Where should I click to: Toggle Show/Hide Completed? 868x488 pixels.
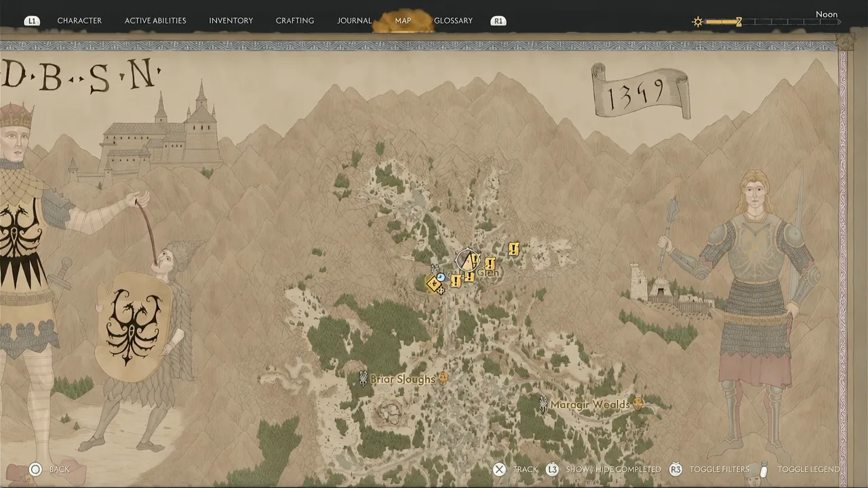click(x=613, y=469)
